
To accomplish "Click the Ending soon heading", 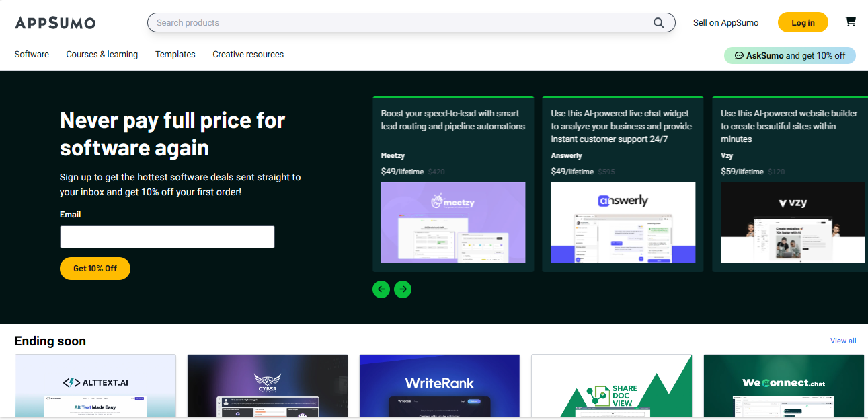I will (x=50, y=341).
